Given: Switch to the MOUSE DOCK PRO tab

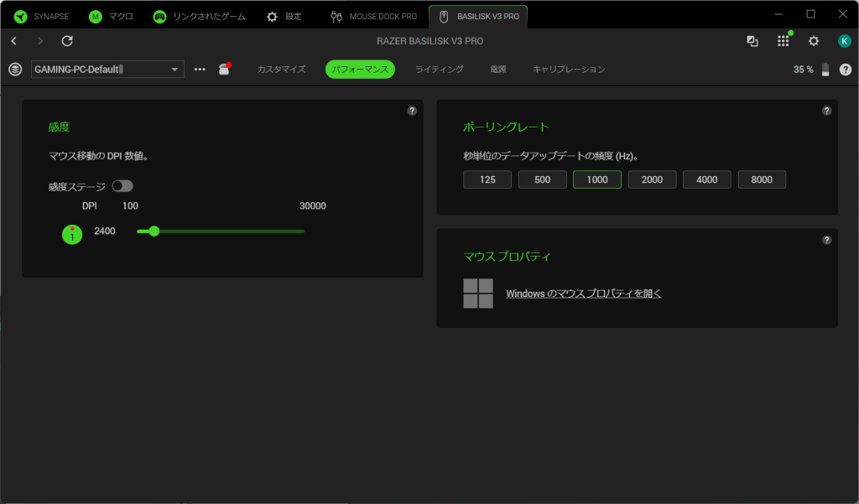Looking at the screenshot, I should tap(373, 17).
